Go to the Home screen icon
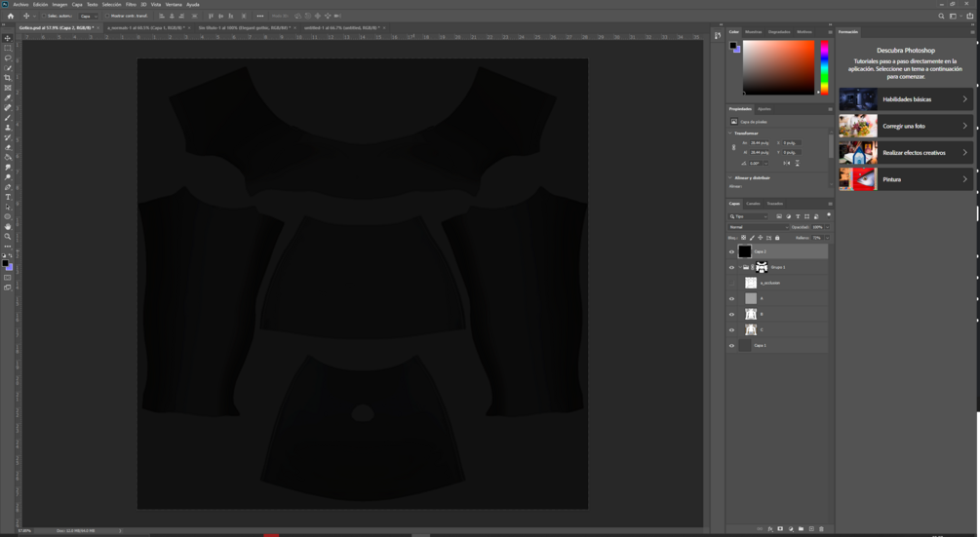 tap(10, 17)
